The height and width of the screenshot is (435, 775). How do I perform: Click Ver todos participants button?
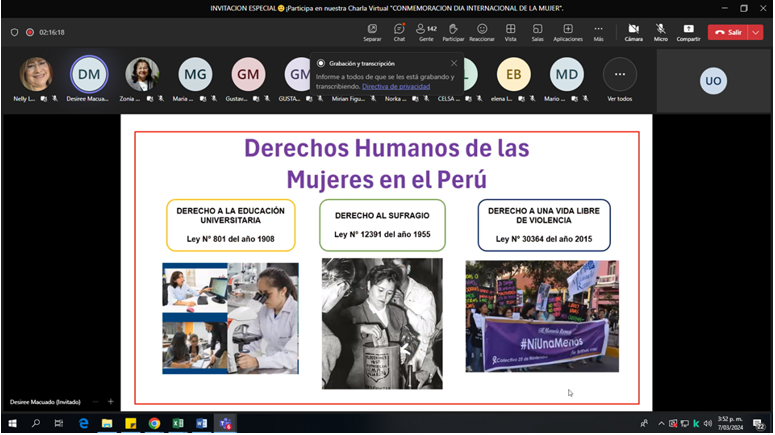pos(619,74)
